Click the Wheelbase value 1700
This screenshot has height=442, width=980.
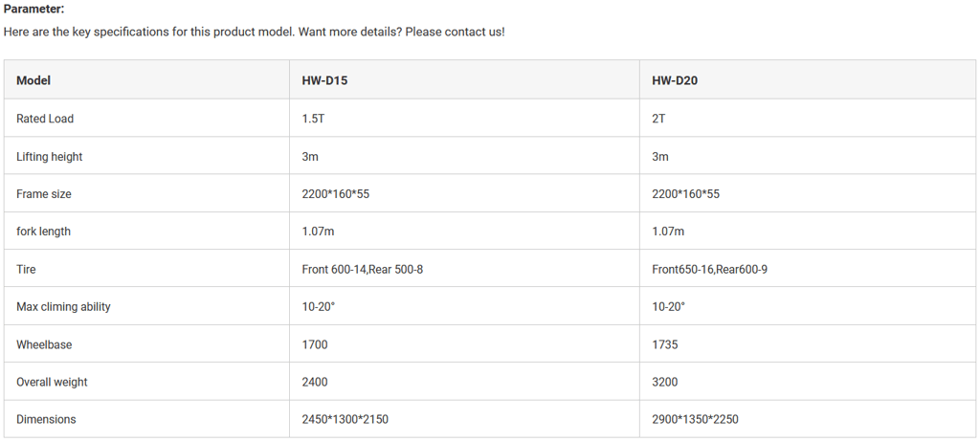point(315,344)
